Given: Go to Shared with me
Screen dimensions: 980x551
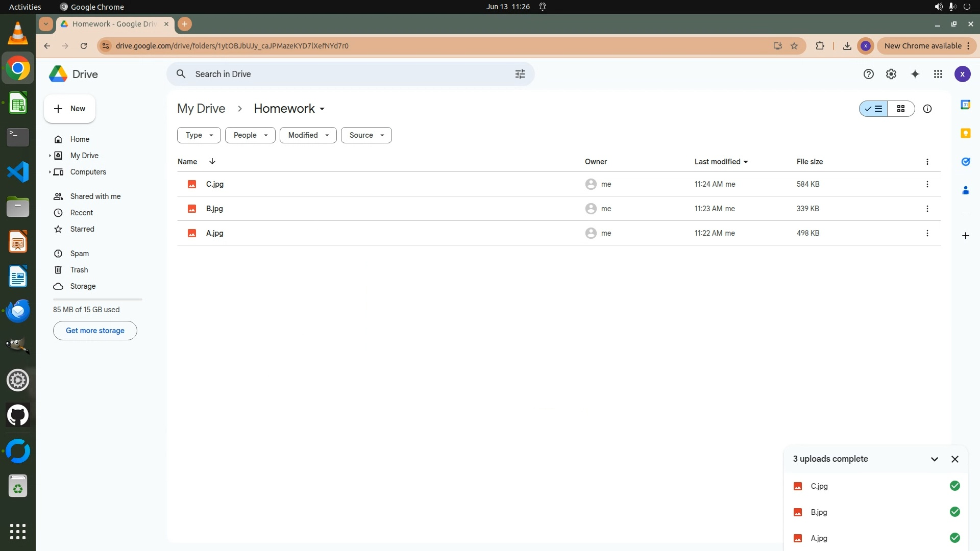Looking at the screenshot, I should point(95,196).
